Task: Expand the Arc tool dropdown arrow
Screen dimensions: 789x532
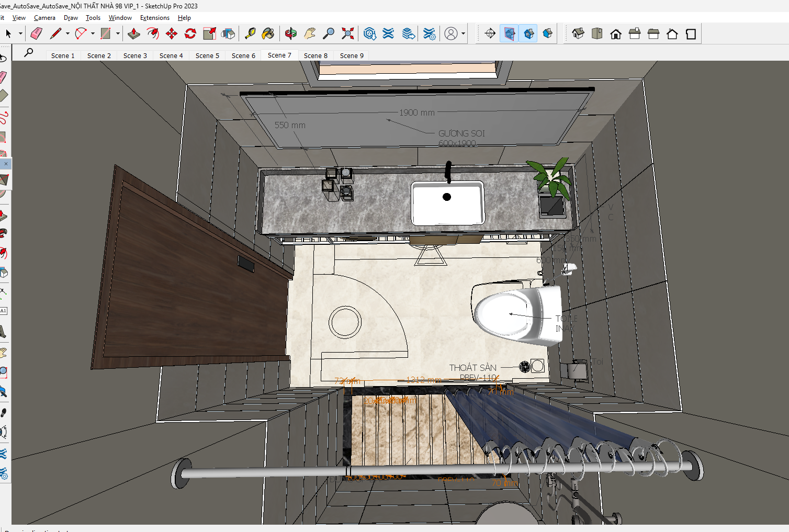Action: click(93, 33)
